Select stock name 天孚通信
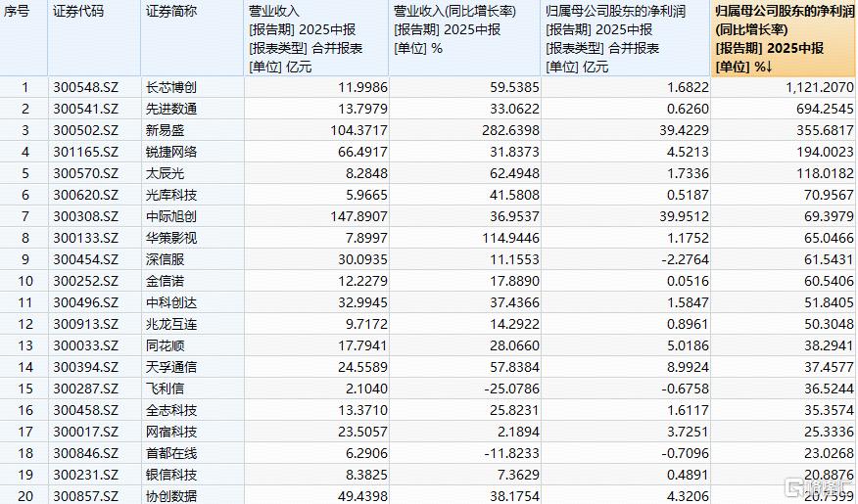The height and width of the screenshot is (504, 858). (171, 367)
